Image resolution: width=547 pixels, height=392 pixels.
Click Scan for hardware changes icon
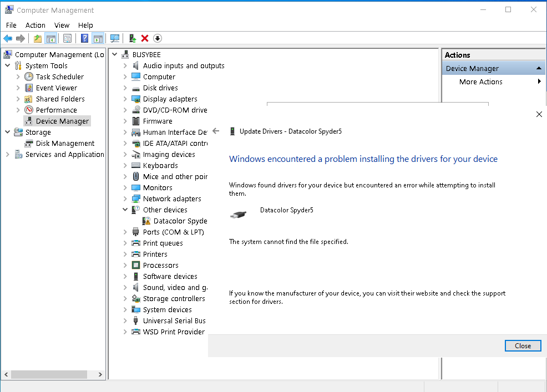114,38
